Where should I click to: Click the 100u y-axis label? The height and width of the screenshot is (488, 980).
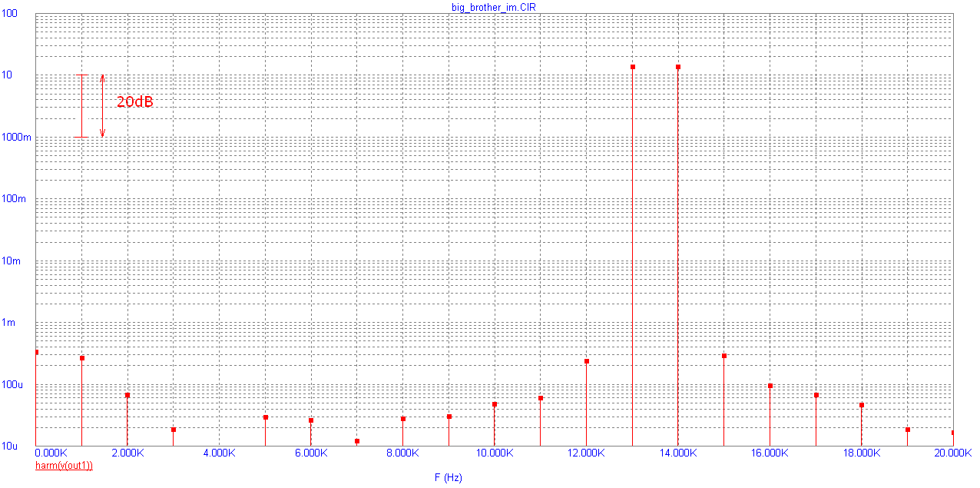click(12, 384)
